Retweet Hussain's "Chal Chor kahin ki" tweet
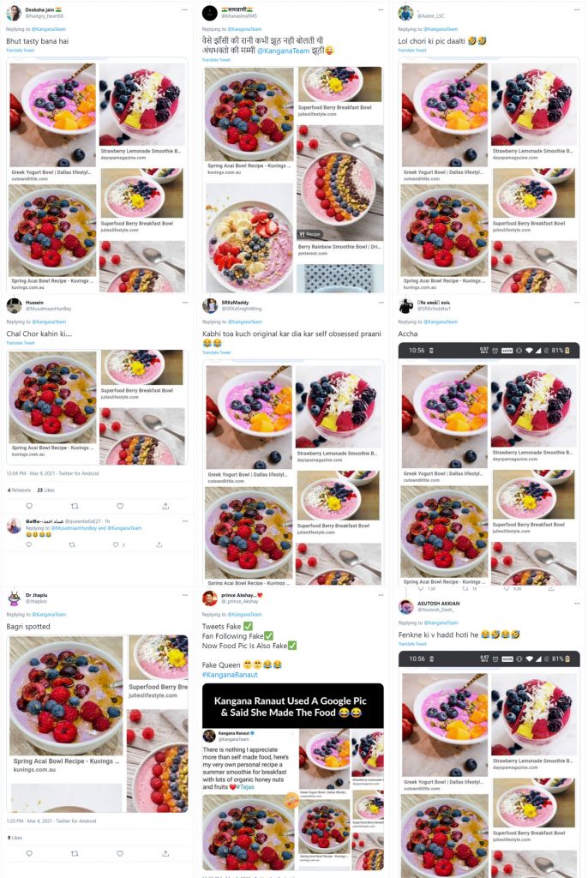 pyautogui.click(x=75, y=506)
